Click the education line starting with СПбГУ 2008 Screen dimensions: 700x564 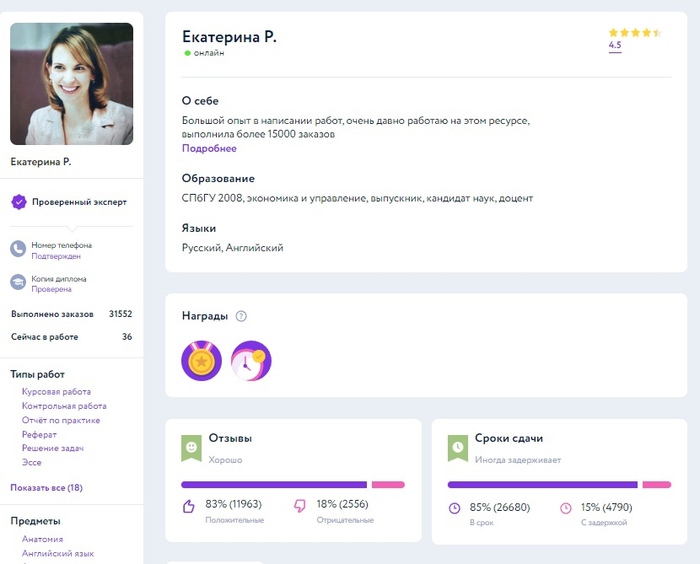coord(357,198)
